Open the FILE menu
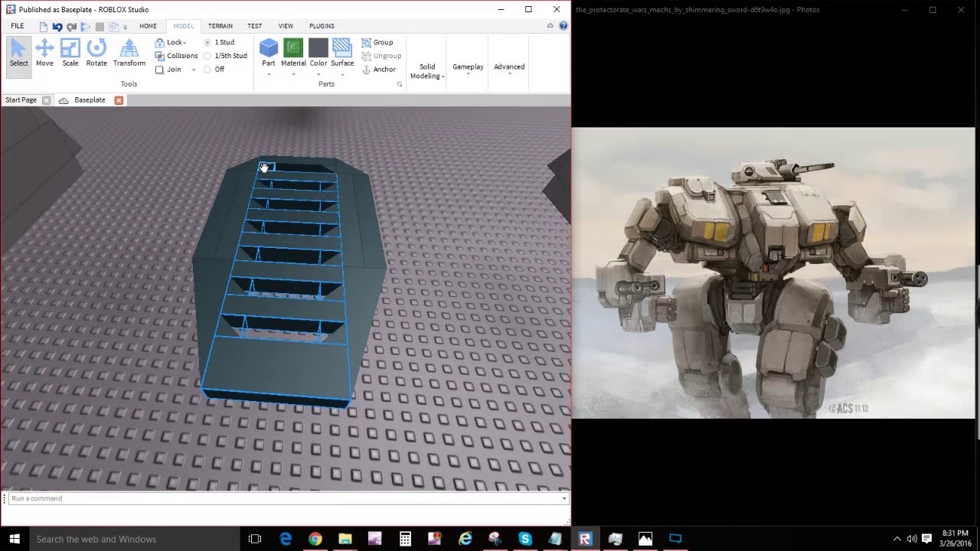Image resolution: width=980 pixels, height=551 pixels. click(17, 26)
